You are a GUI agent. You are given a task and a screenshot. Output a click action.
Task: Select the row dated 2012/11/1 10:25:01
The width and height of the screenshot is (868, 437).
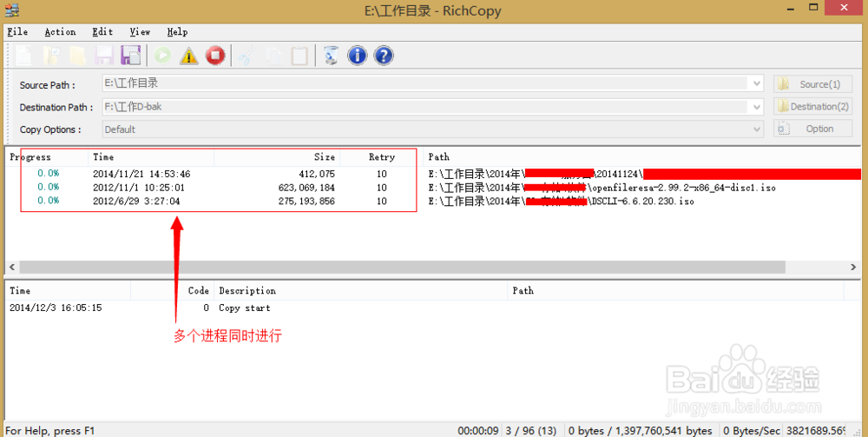coord(433,188)
